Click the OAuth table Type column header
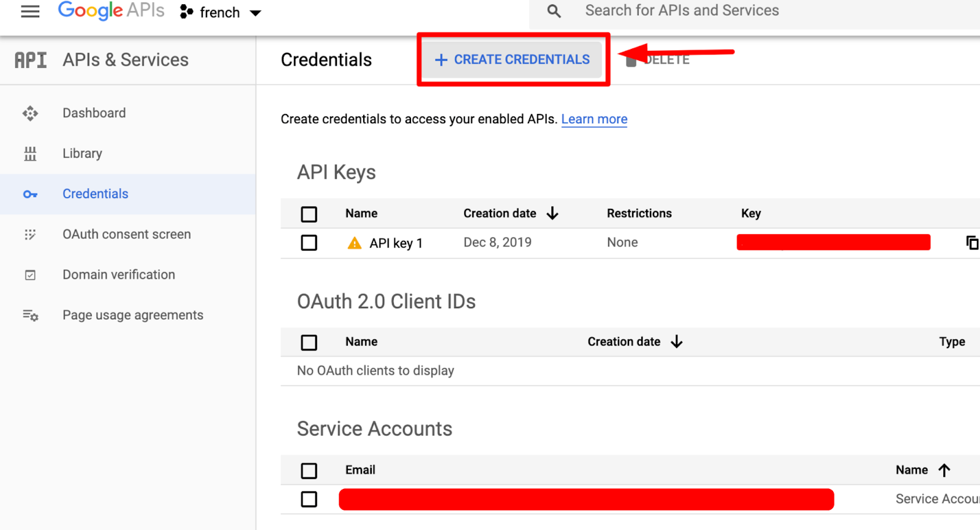The height and width of the screenshot is (530, 980). coord(952,342)
